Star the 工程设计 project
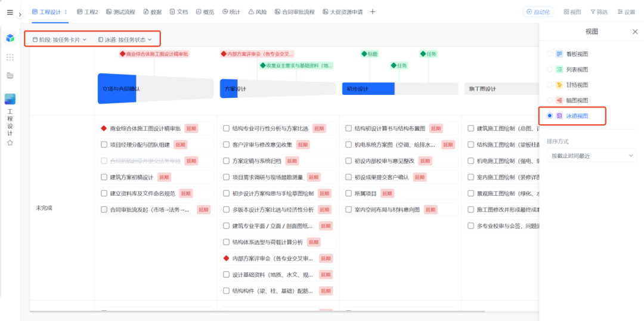Image resolution: width=644 pixels, height=321 pixels. pyautogui.click(x=10, y=143)
